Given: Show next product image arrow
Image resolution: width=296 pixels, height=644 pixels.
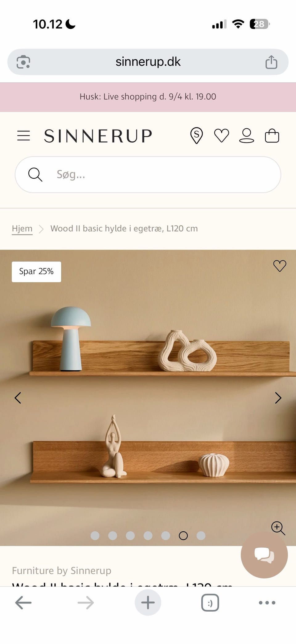Looking at the screenshot, I should click(x=278, y=398).
